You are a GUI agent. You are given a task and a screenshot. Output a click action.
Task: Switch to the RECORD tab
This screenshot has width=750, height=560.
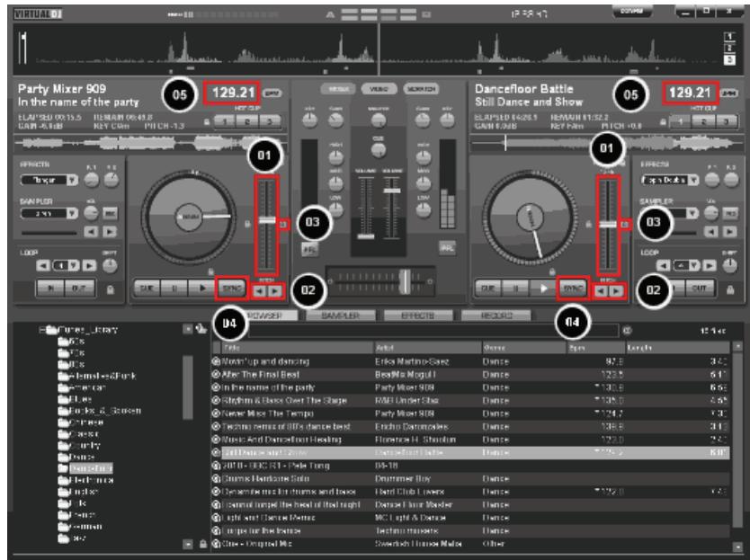point(496,316)
